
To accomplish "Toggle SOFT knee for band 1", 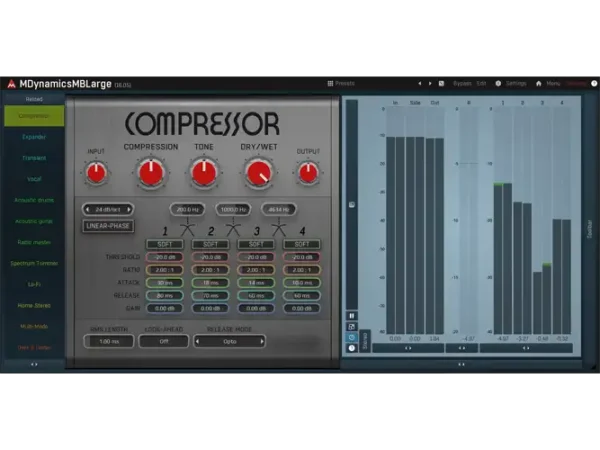I will pos(165,244).
